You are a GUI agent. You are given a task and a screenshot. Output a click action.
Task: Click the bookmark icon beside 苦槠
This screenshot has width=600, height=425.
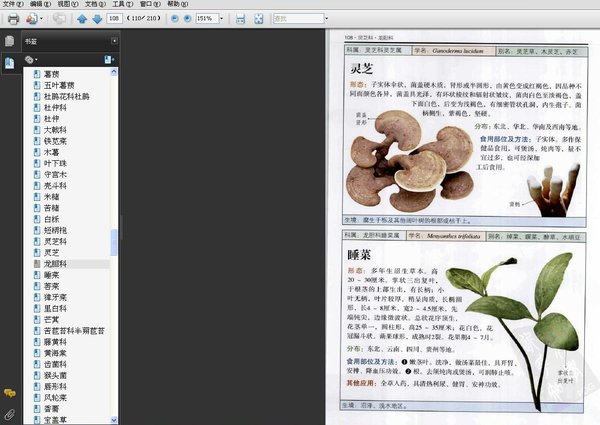pos(37,208)
